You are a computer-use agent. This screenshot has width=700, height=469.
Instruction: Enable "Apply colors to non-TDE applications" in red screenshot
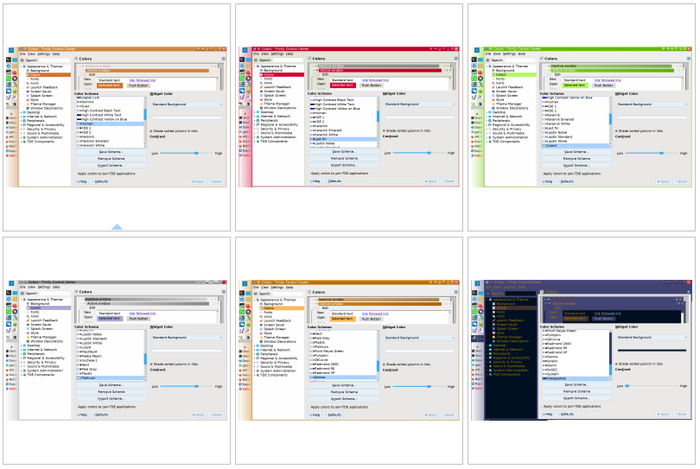click(310, 172)
